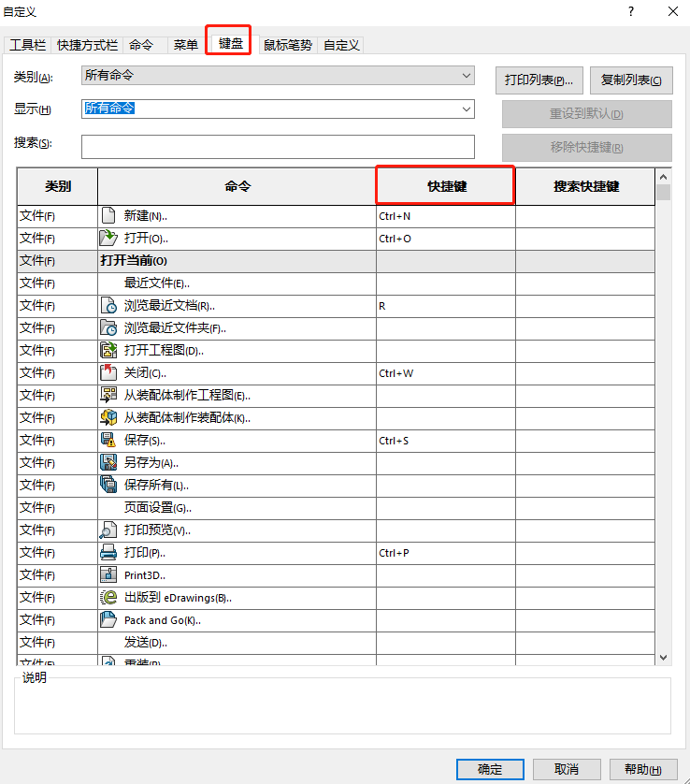Screen dimensions: 690x784
Task: Click the 打印列表 button
Action: pos(539,80)
